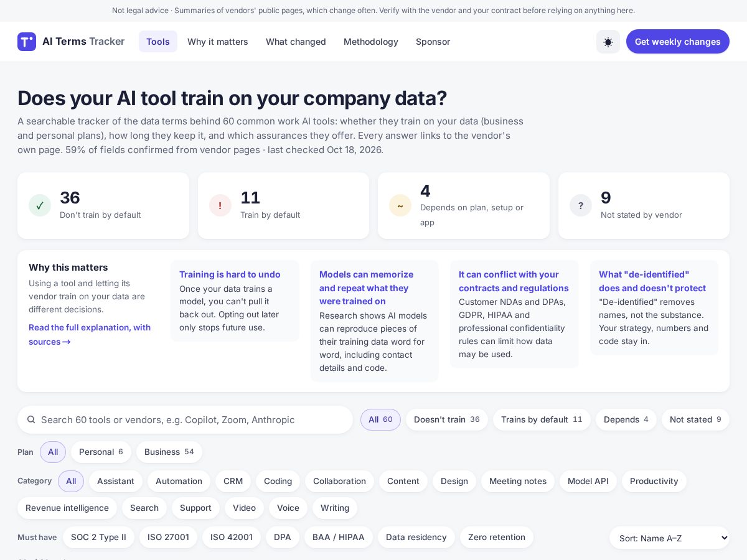Filter category by Design

(454, 481)
